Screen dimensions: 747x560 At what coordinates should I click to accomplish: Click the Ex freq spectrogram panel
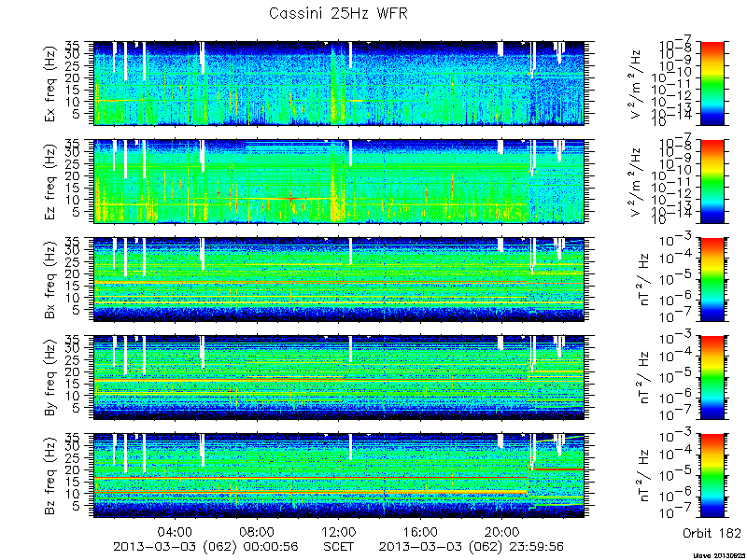(x=338, y=83)
